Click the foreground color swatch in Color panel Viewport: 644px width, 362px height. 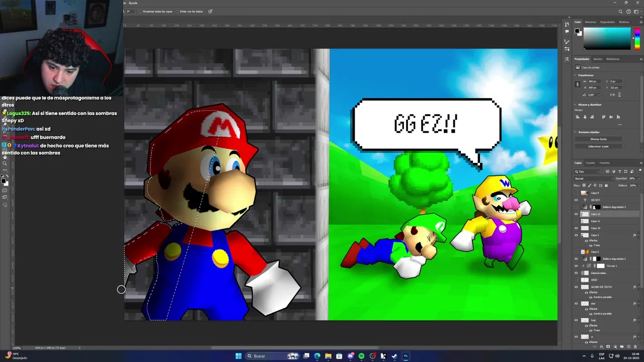(577, 31)
